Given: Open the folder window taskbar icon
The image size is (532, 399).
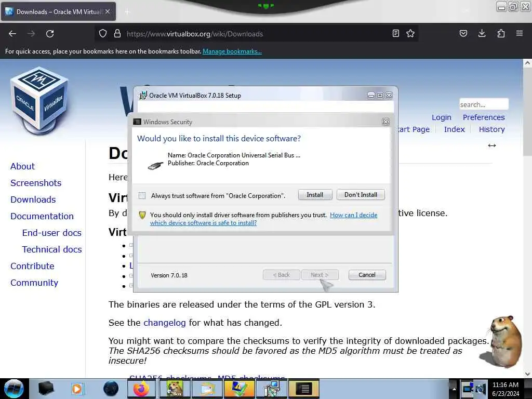Looking at the screenshot, I should tap(207, 389).
